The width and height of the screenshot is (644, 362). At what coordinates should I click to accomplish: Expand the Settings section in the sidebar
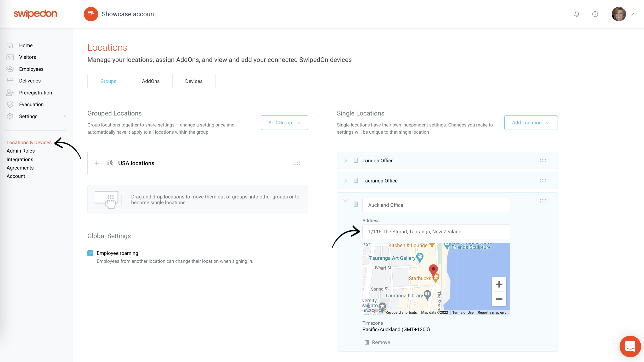click(64, 116)
